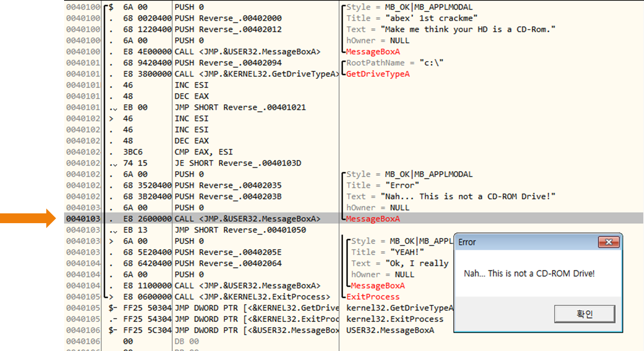Select the CMP EAX, ESI instruction
The image size is (644, 351).
203,152
